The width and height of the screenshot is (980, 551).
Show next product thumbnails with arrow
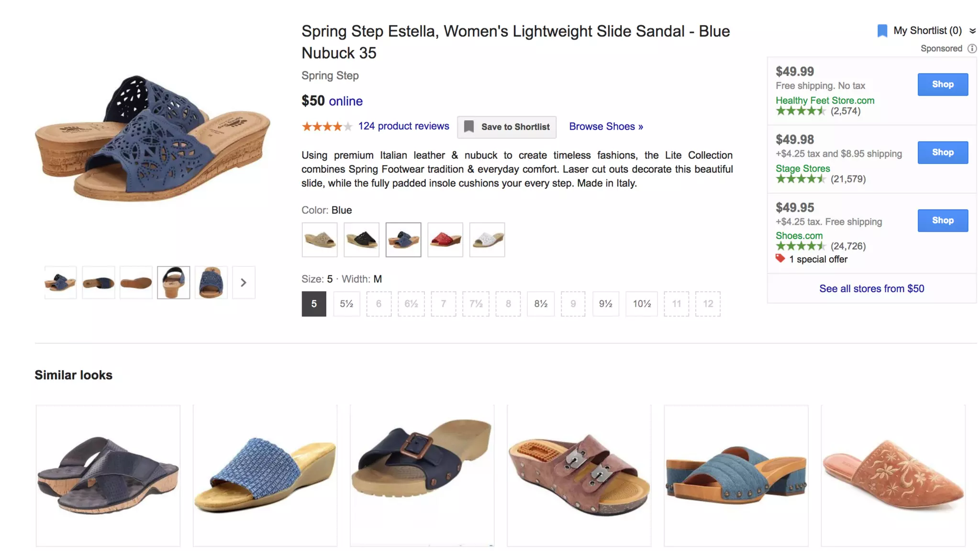point(244,283)
